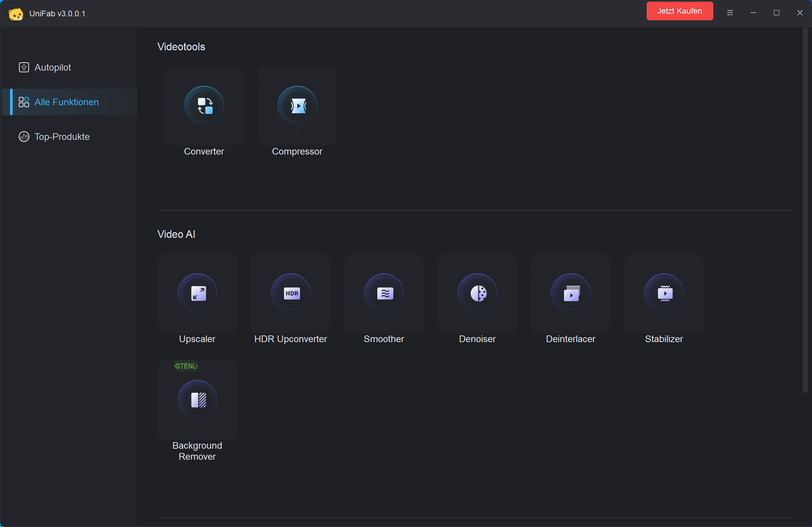Open the Top-Produkte section
This screenshot has width=812, height=527.
pyautogui.click(x=62, y=137)
